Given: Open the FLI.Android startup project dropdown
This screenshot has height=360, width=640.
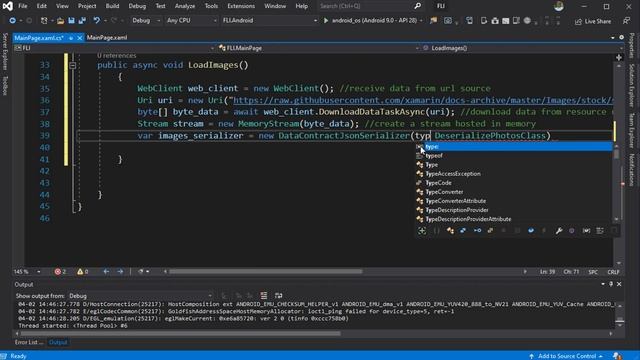Looking at the screenshot, I should tap(269, 20).
